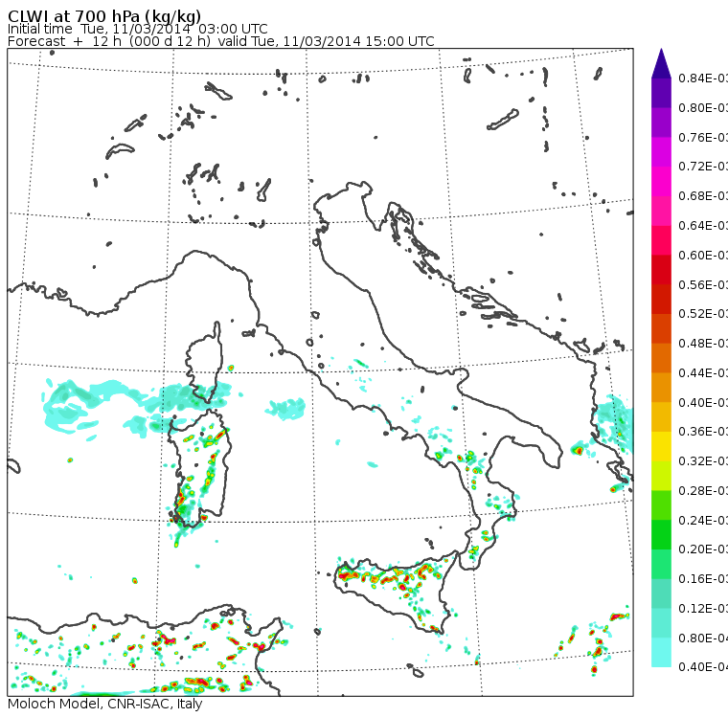The image size is (728, 717).
Task: Click the 0.80E-04 colorbar label
Action: (x=703, y=639)
